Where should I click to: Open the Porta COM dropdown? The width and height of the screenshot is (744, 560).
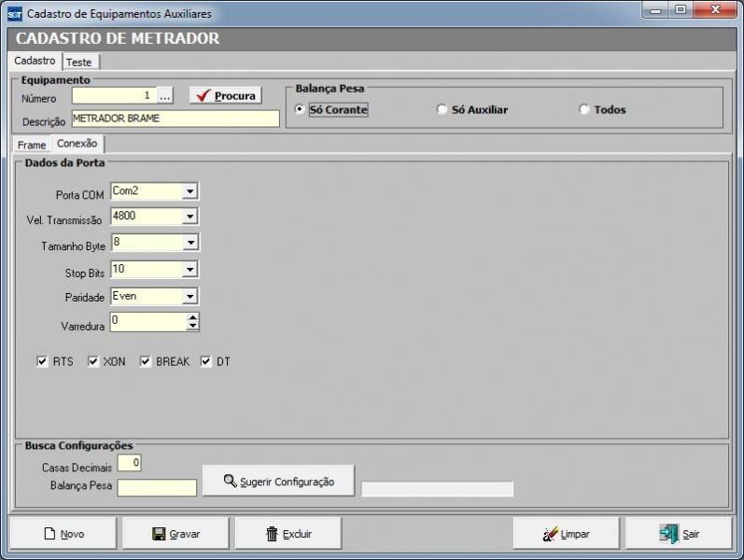point(190,190)
